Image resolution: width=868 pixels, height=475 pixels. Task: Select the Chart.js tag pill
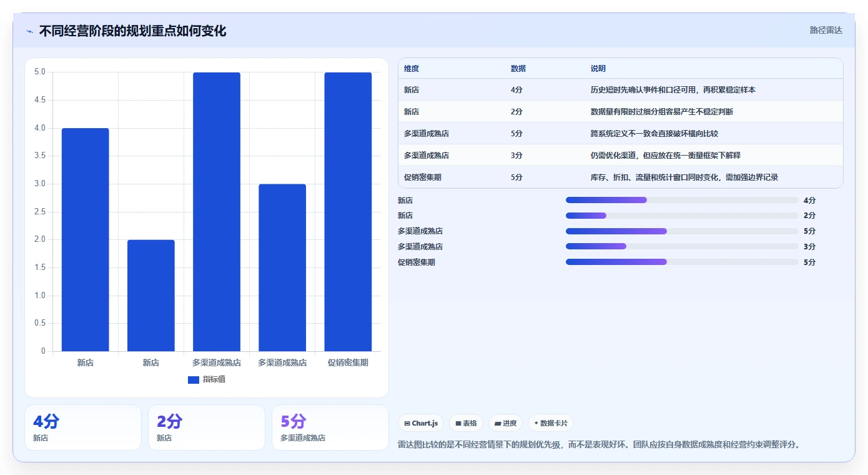click(x=421, y=423)
